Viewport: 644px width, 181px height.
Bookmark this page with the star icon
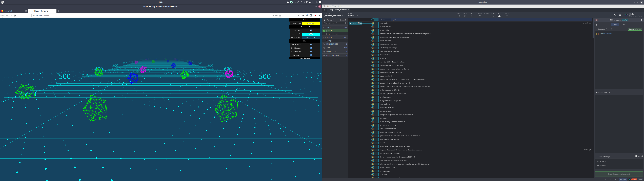280,15
